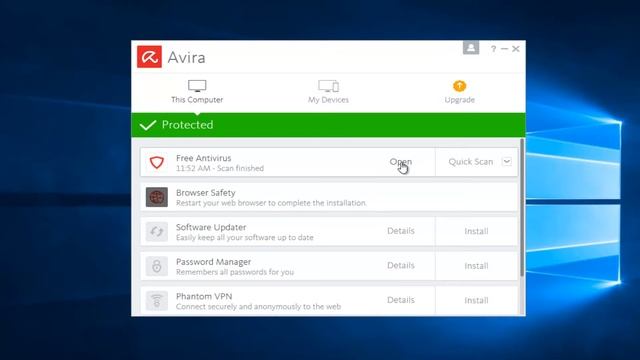This screenshot has height=360, width=640.
Task: Click the orange Upgrade arrow icon
Action: pyautogui.click(x=460, y=86)
